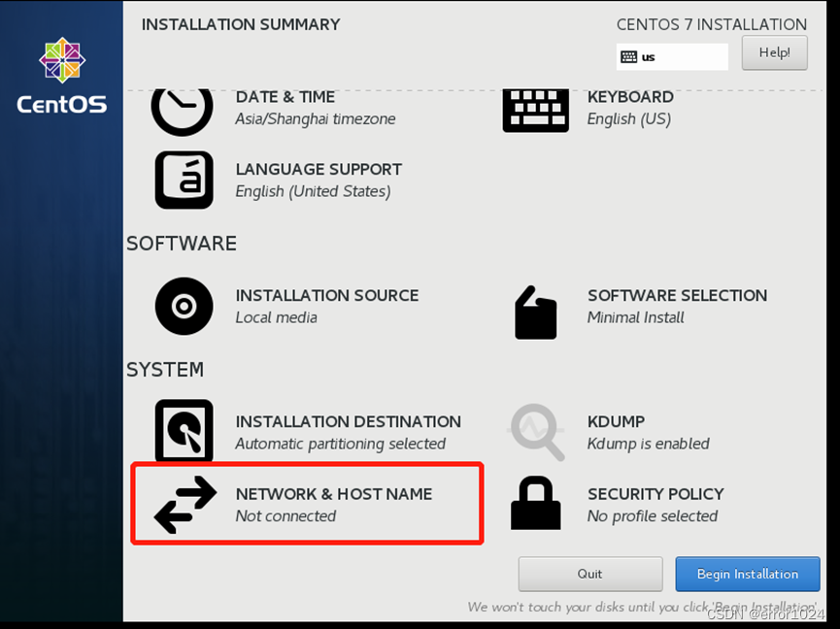Select the KDUMP heading

pyautogui.click(x=616, y=422)
